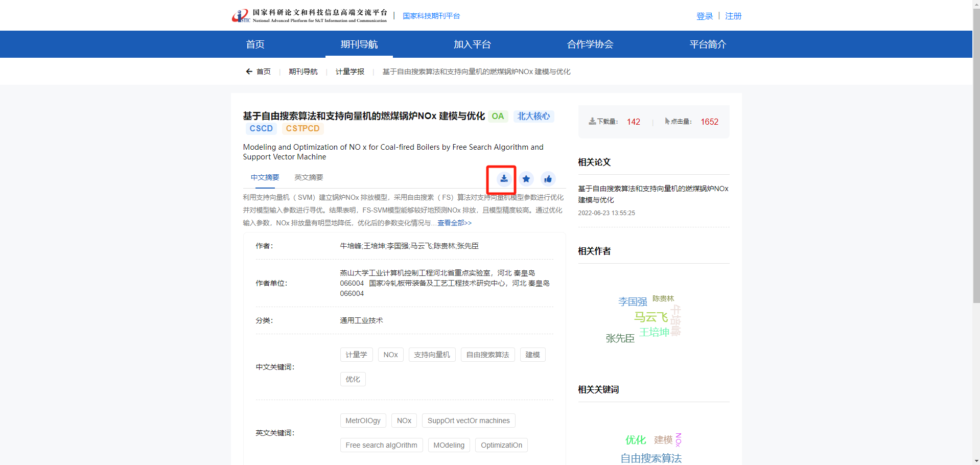
Task: Favorite the article with the star icon
Action: click(526, 179)
